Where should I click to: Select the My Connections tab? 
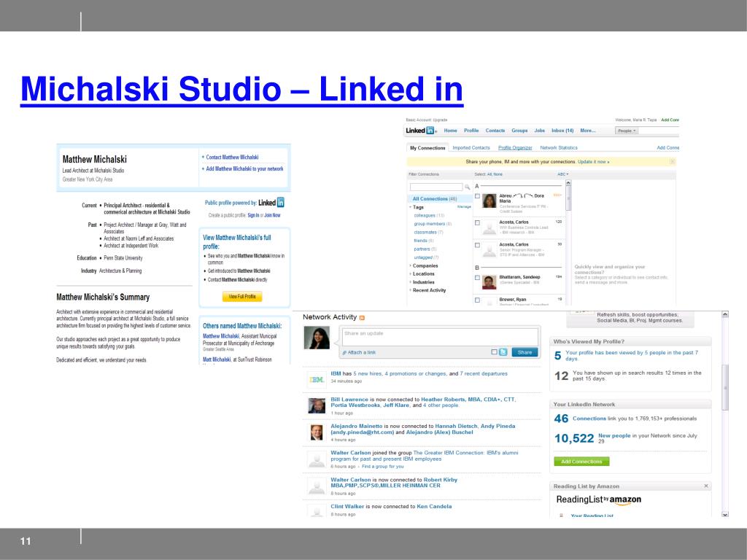(427, 148)
